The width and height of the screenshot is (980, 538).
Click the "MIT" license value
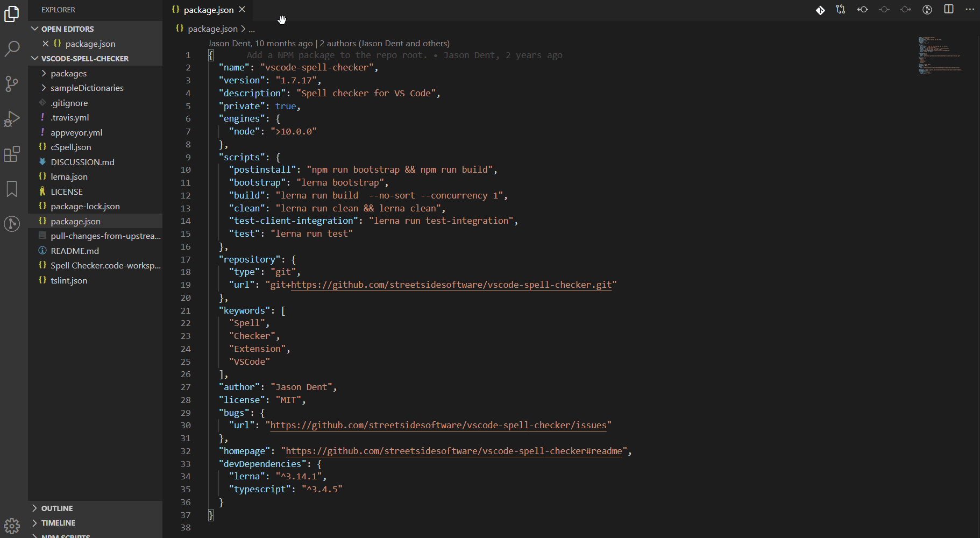pos(288,400)
